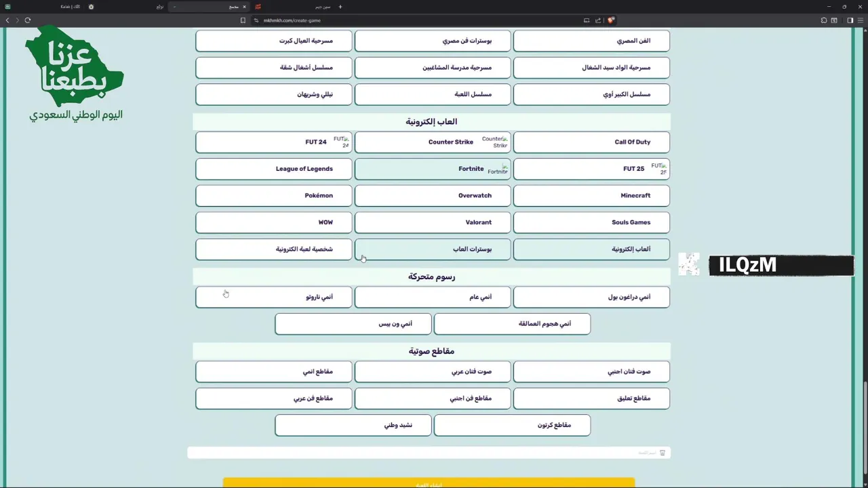Open the new tab plus button

tap(340, 7)
